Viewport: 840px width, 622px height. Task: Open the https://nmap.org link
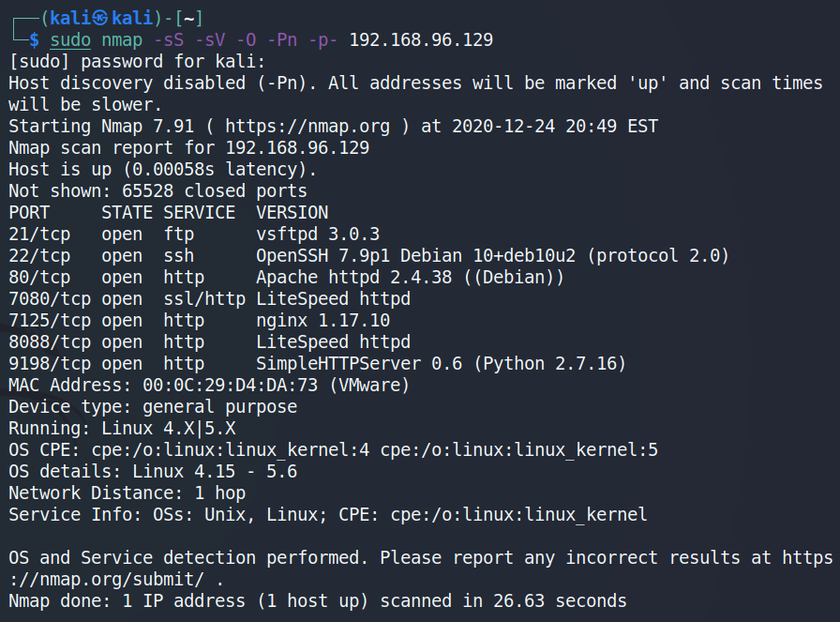297,126
